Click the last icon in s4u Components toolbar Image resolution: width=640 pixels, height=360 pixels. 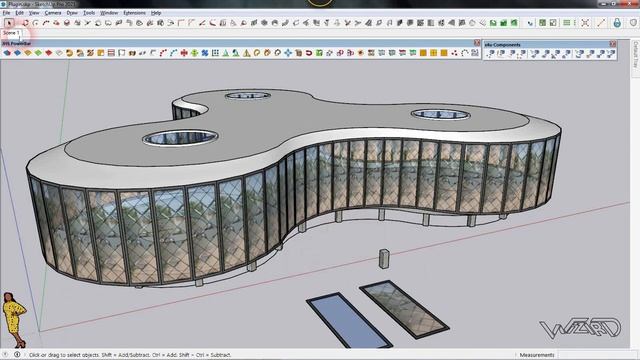tap(611, 53)
